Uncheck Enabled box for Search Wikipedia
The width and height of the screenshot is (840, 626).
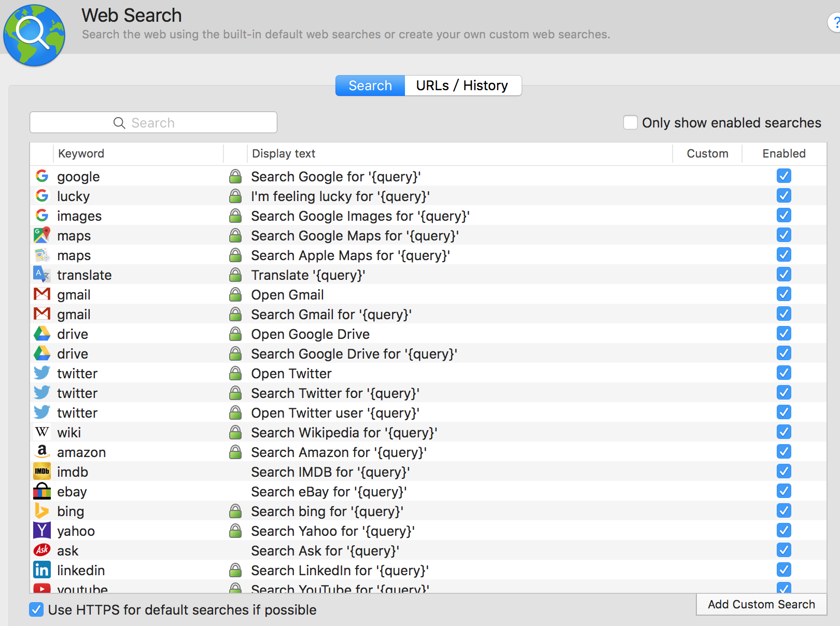pos(783,432)
